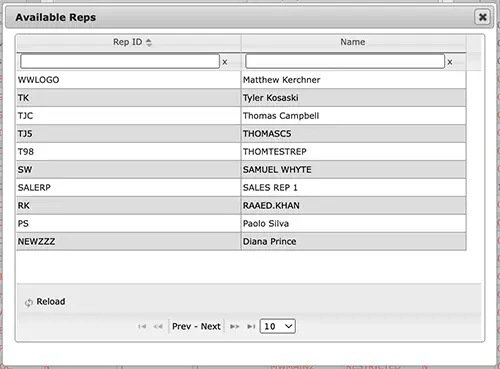500x369 pixels.
Task: Select the RAAED.KHAN name cell
Action: [x=354, y=206]
